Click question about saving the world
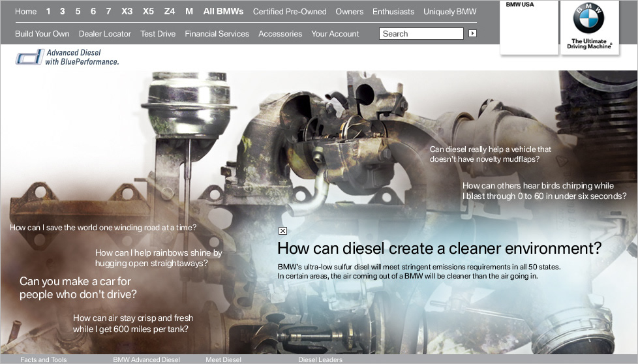 (103, 228)
